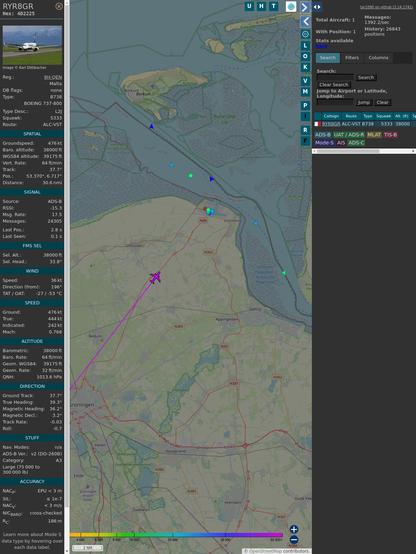416x554 pixels.
Task: Toggle the T button on map toolbar
Action: (x=273, y=6)
